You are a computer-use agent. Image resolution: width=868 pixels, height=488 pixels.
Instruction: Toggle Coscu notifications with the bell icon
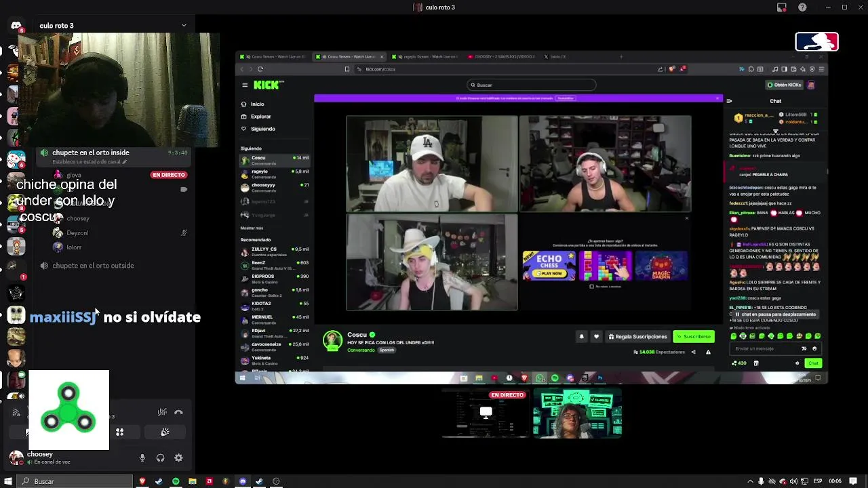(x=581, y=337)
